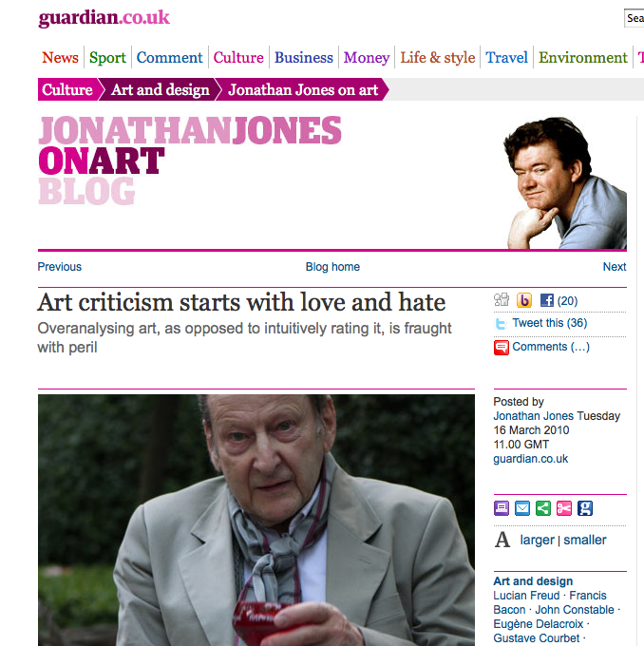
Task: Click the purple print icon
Action: [x=501, y=508]
